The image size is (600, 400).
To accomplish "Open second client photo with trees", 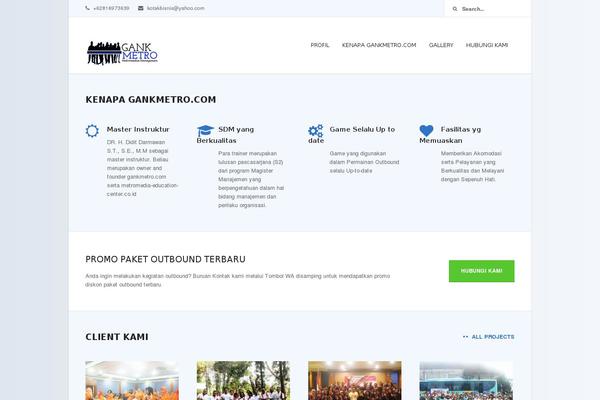I will point(243,380).
